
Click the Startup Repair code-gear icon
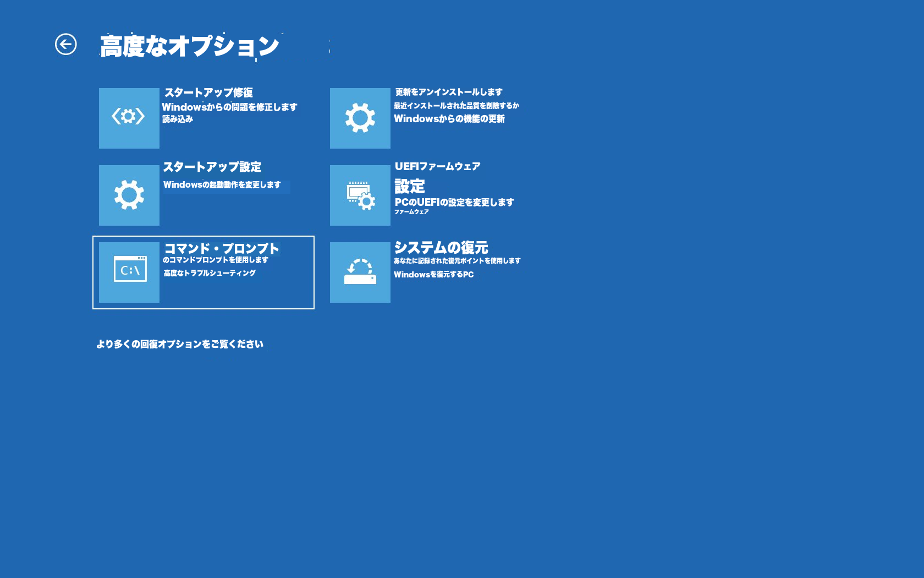pyautogui.click(x=129, y=118)
